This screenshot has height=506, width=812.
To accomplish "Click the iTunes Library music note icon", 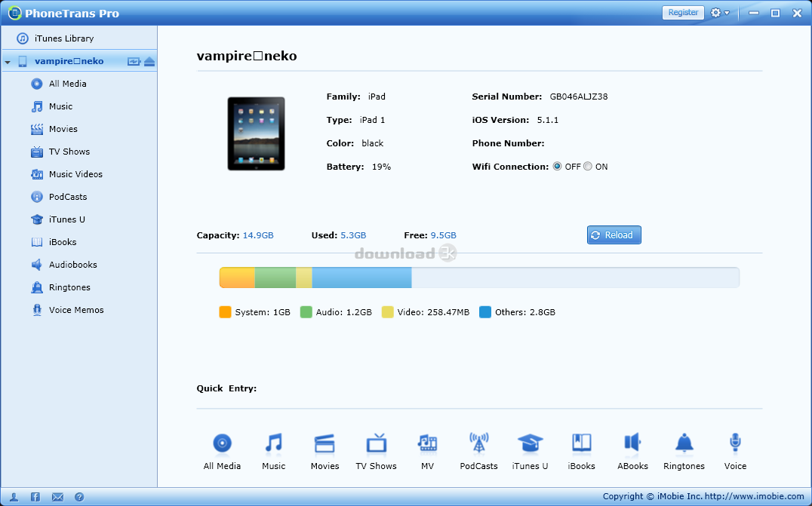I will [23, 38].
